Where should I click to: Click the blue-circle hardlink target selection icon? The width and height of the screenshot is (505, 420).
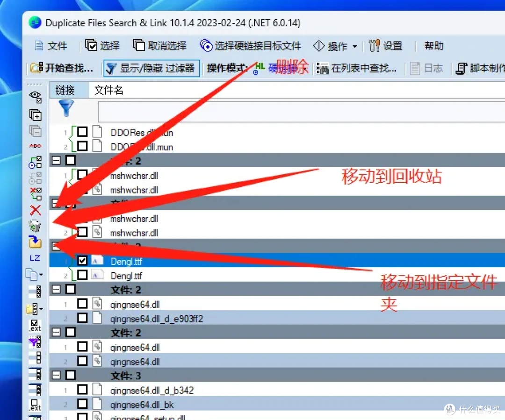pos(35,162)
